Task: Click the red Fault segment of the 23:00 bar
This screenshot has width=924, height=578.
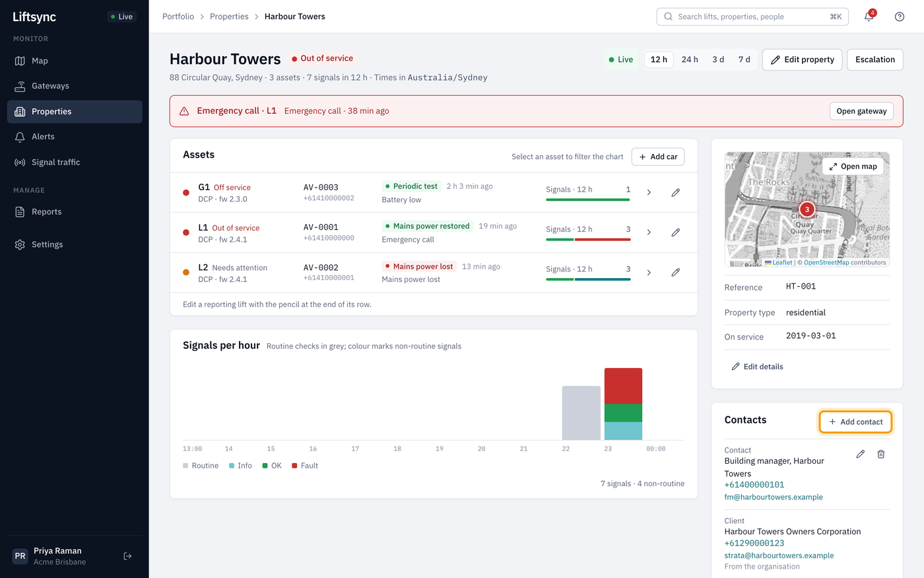Action: click(x=623, y=386)
